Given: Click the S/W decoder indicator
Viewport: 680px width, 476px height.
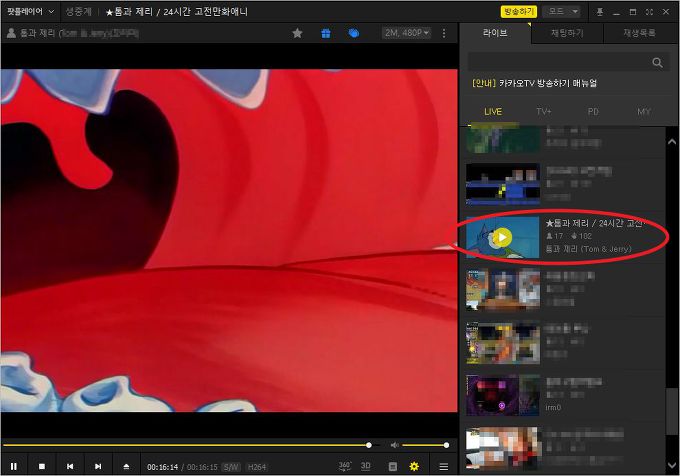Looking at the screenshot, I should point(231,467).
